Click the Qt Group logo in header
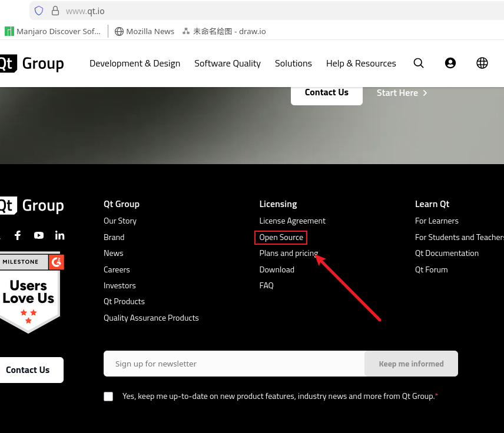This screenshot has height=433, width=504. click(32, 64)
